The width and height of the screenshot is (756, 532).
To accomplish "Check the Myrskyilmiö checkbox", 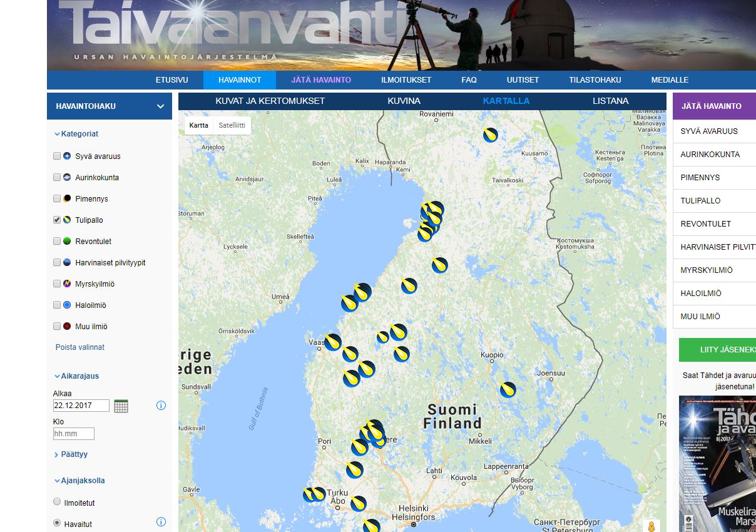I will pos(57,284).
